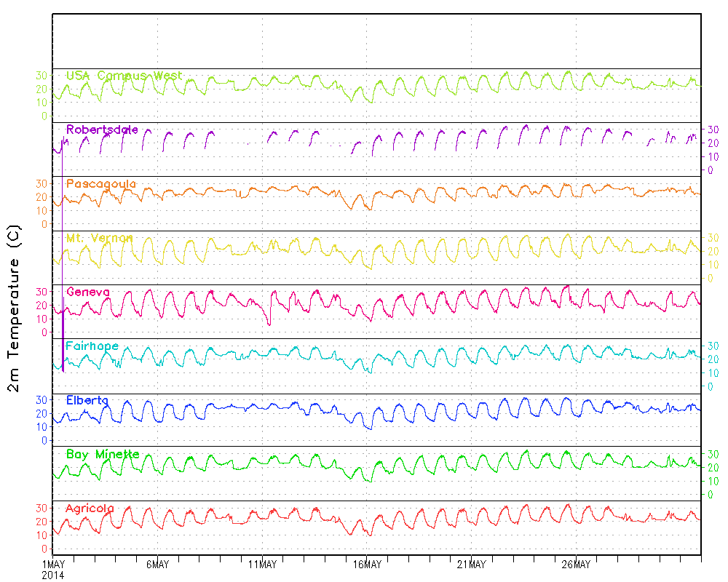
Task: Click the 2014 year label
Action: coord(52,575)
